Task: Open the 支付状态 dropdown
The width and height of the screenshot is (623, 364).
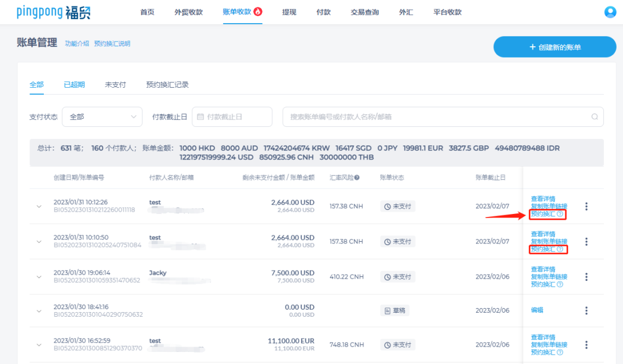Action: click(102, 117)
